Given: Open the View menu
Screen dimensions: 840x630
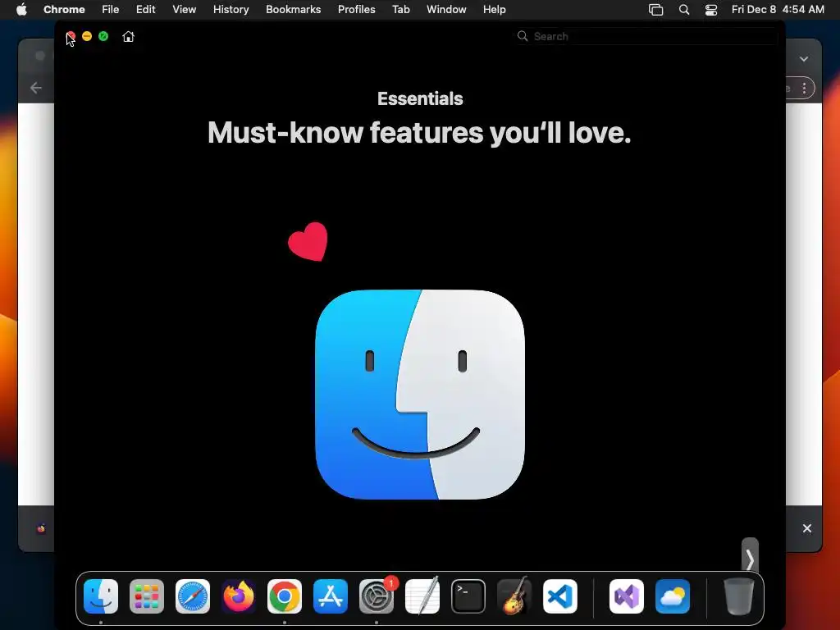Looking at the screenshot, I should click(185, 10).
